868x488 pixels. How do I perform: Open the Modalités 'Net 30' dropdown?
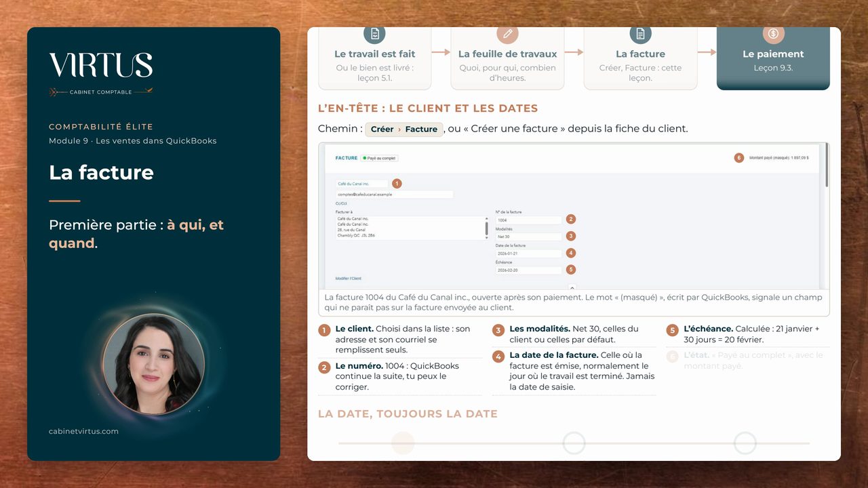pos(529,237)
